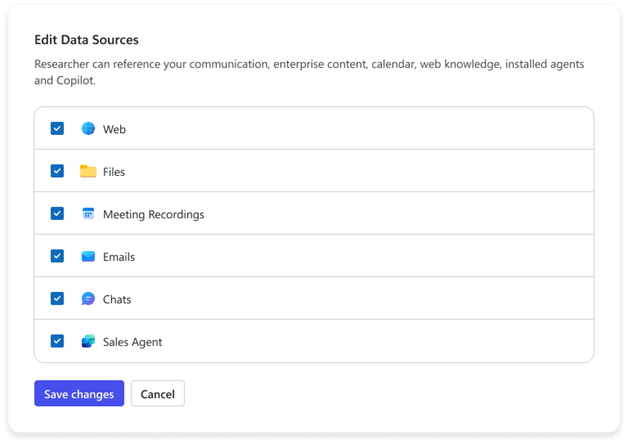This screenshot has height=444, width=628.
Task: Click the Emails envelope icon
Action: tap(88, 257)
